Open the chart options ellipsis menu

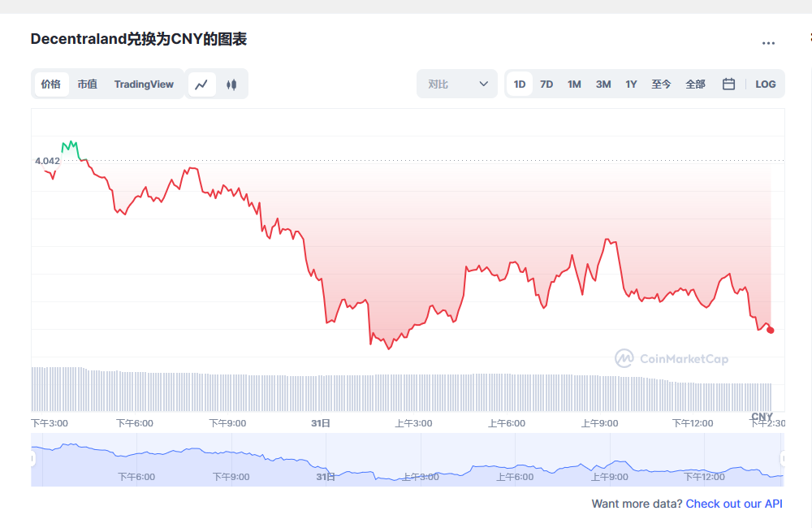[768, 42]
